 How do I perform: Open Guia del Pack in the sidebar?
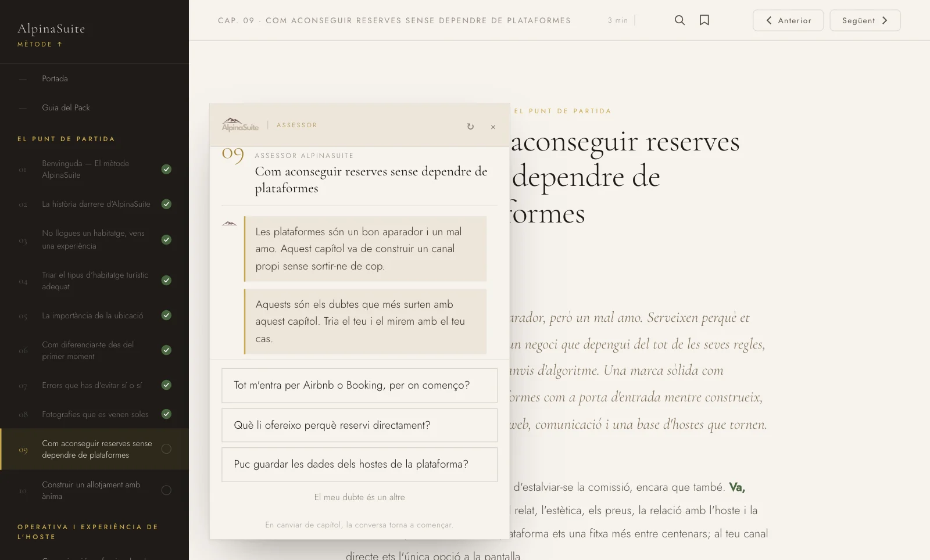tap(94, 107)
